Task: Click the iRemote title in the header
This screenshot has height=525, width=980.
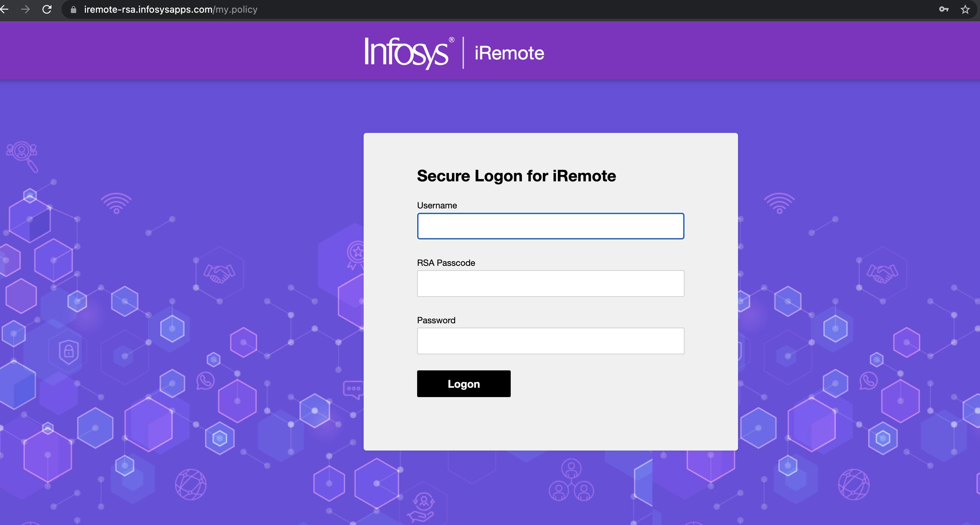Action: click(x=509, y=53)
